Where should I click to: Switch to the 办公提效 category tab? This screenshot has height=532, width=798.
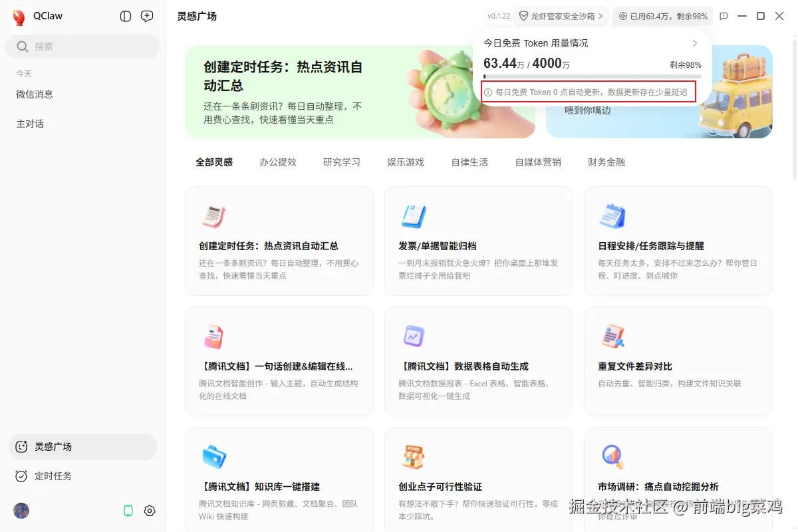tap(277, 162)
